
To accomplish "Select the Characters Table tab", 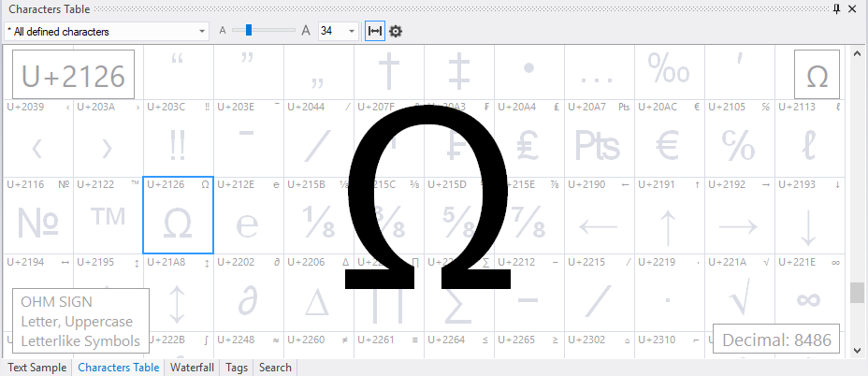I will point(119,368).
